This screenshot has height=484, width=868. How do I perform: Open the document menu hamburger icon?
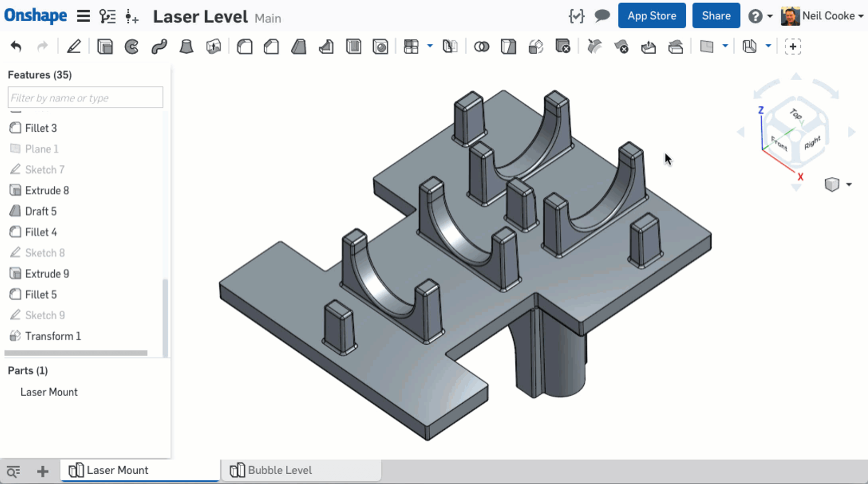[x=83, y=16]
